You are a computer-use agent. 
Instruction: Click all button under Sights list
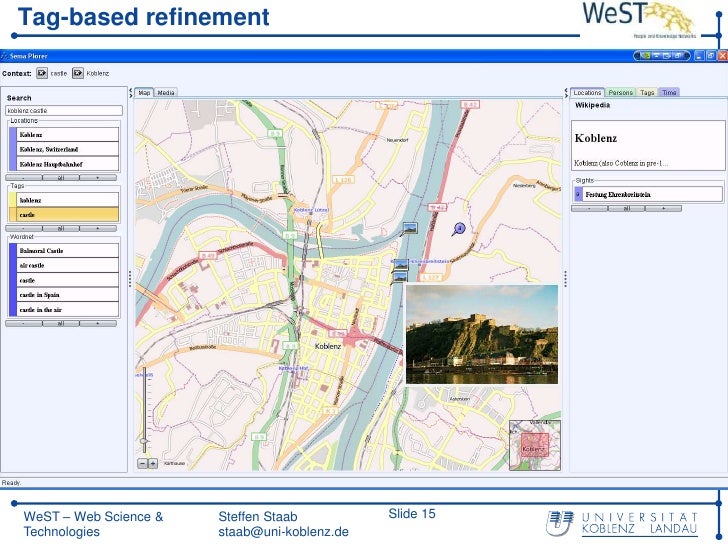click(626, 208)
